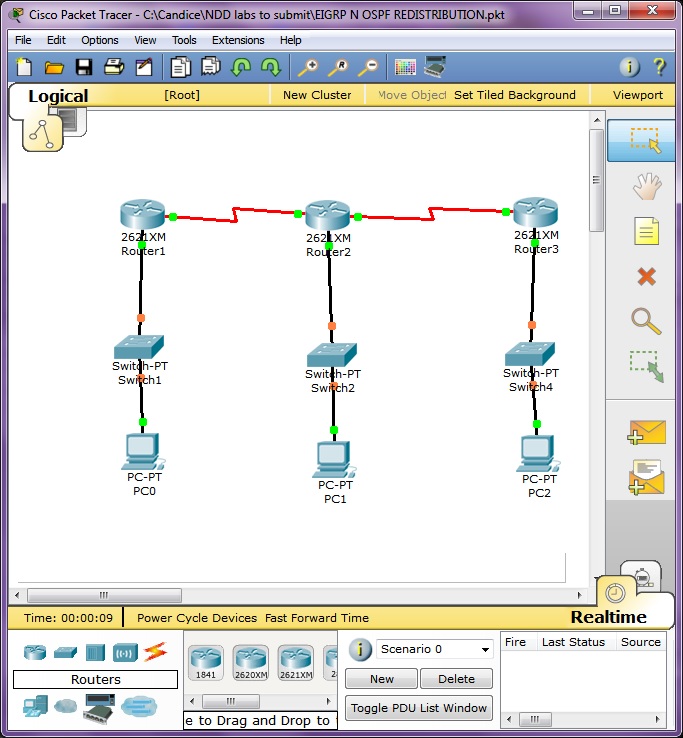Click the New scenario button
683x738 pixels.
(381, 679)
